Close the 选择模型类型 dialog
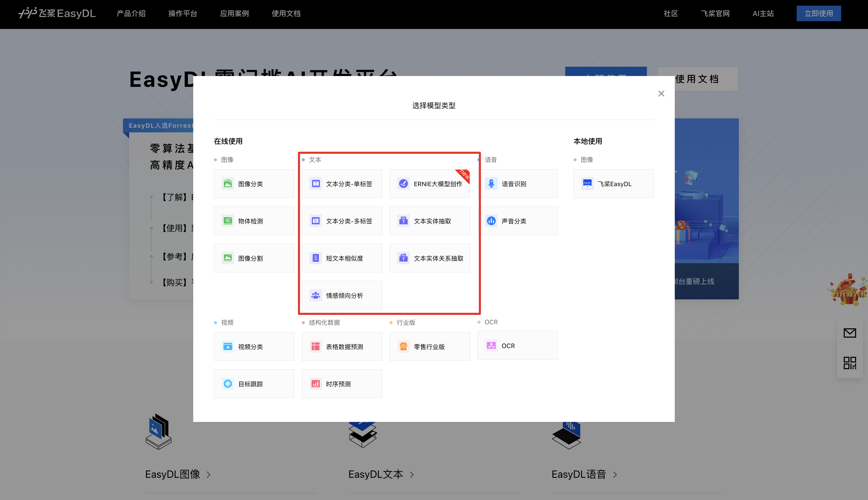This screenshot has height=500, width=868. pos(661,94)
